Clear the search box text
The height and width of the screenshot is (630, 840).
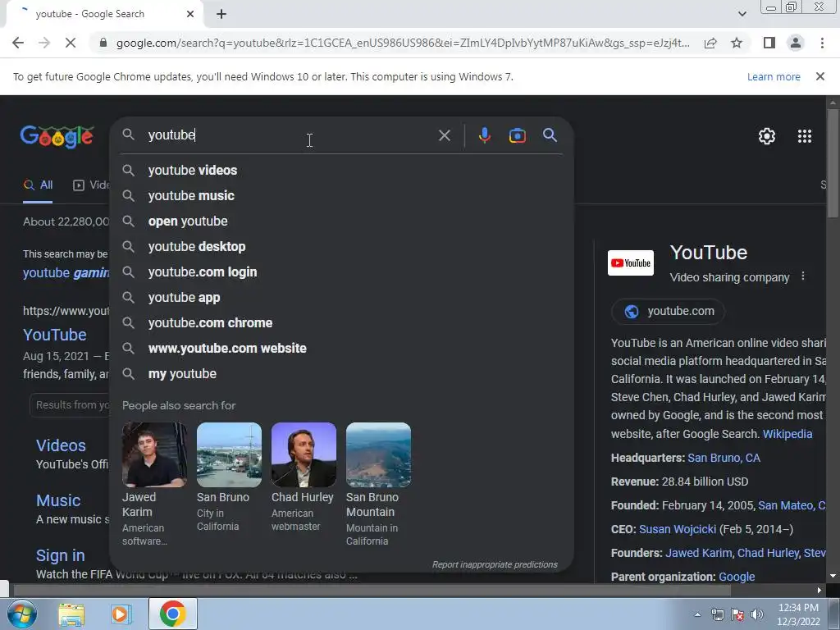pyautogui.click(x=444, y=135)
